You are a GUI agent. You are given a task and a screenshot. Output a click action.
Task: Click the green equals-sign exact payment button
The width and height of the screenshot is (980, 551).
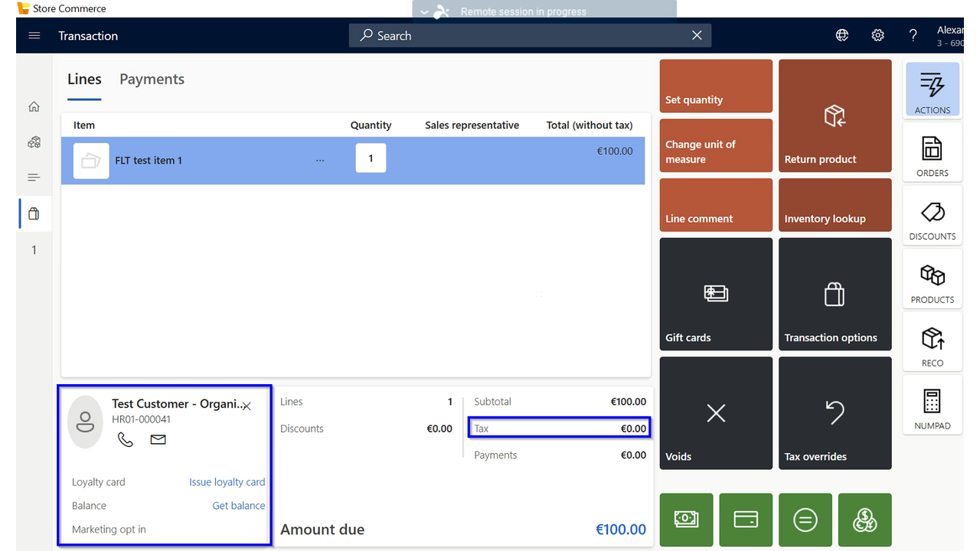coord(805,520)
